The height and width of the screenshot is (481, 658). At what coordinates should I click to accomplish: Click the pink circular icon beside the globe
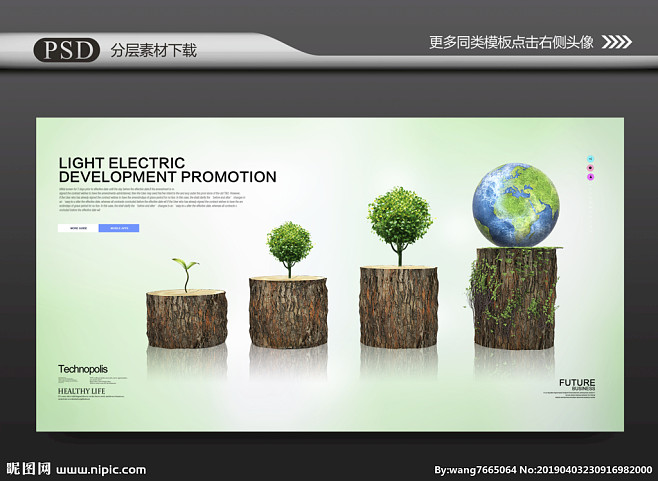coord(590,168)
